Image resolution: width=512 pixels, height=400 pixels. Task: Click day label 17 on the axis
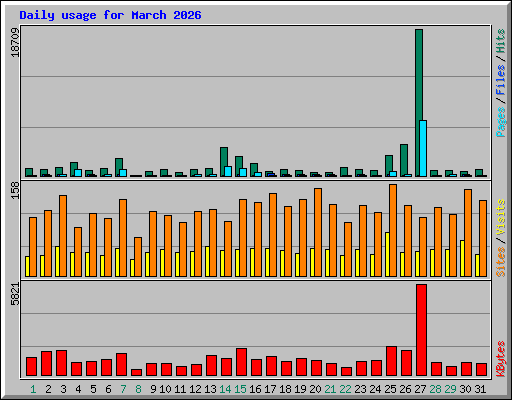(x=270, y=389)
